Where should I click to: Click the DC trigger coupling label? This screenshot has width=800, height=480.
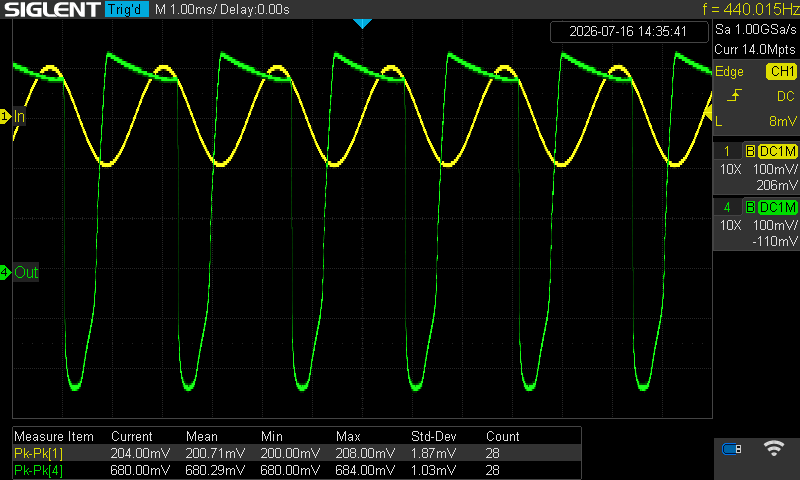point(786,96)
